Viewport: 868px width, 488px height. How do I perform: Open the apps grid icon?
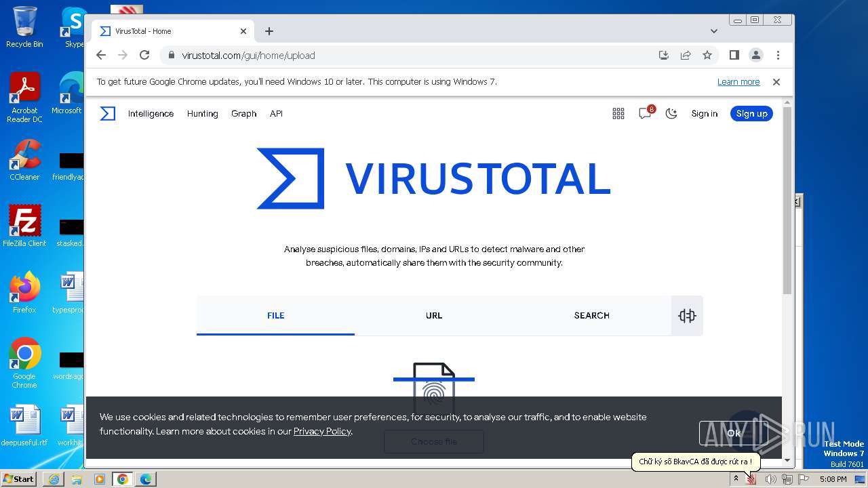(618, 114)
